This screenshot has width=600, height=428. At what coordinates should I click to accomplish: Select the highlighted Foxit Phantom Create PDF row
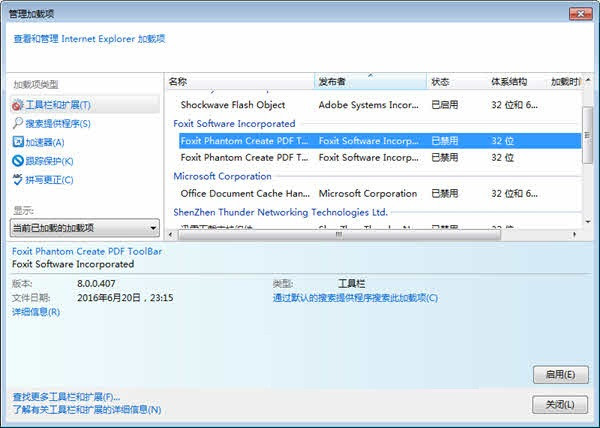(380, 141)
